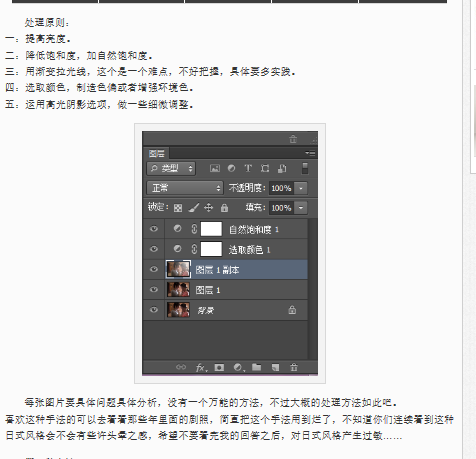
Task: Select layer named 背景
Action: [206, 311]
